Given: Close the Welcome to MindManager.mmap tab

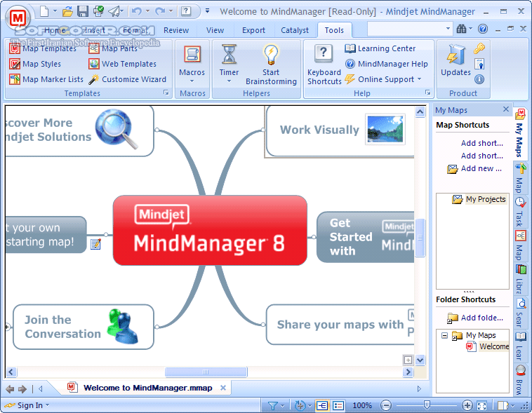Looking at the screenshot, I should click(x=223, y=388).
